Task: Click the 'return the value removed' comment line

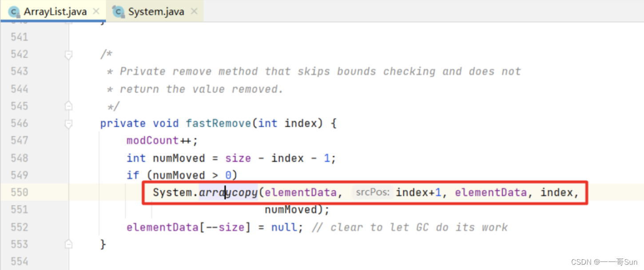Action: 195,89
